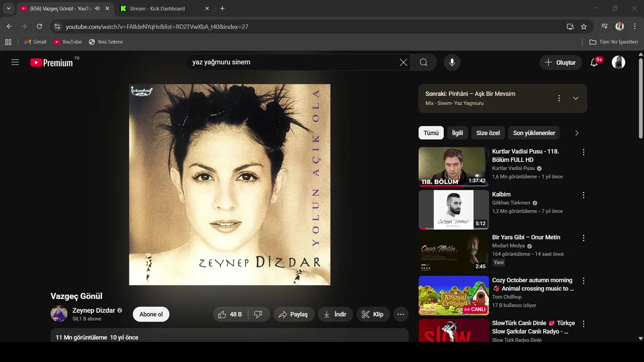Click the Paylaş share button
The height and width of the screenshot is (362, 644).
click(294, 314)
